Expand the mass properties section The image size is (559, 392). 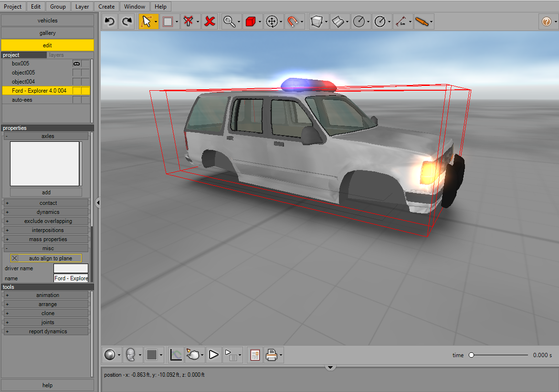click(x=46, y=239)
